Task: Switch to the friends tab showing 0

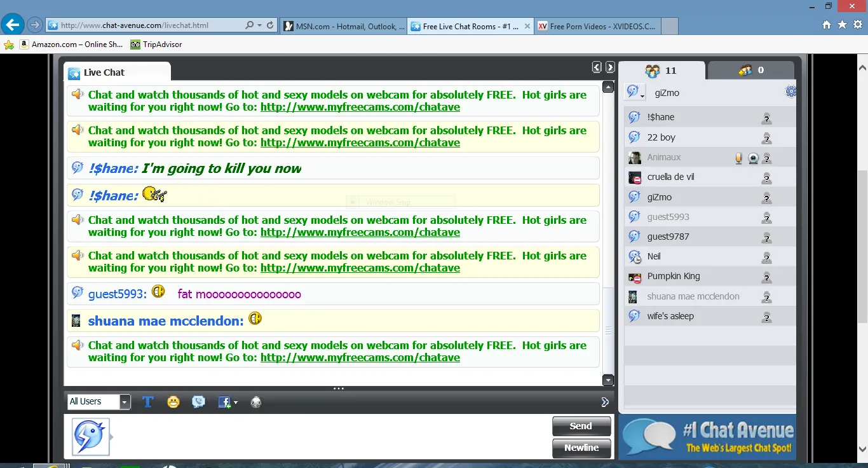Action: click(751, 71)
